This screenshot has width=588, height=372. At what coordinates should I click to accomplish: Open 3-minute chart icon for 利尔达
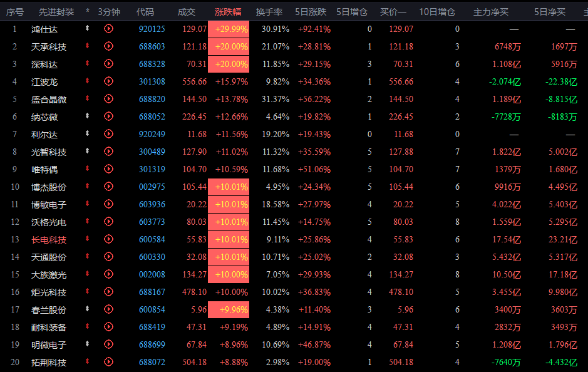click(x=108, y=134)
